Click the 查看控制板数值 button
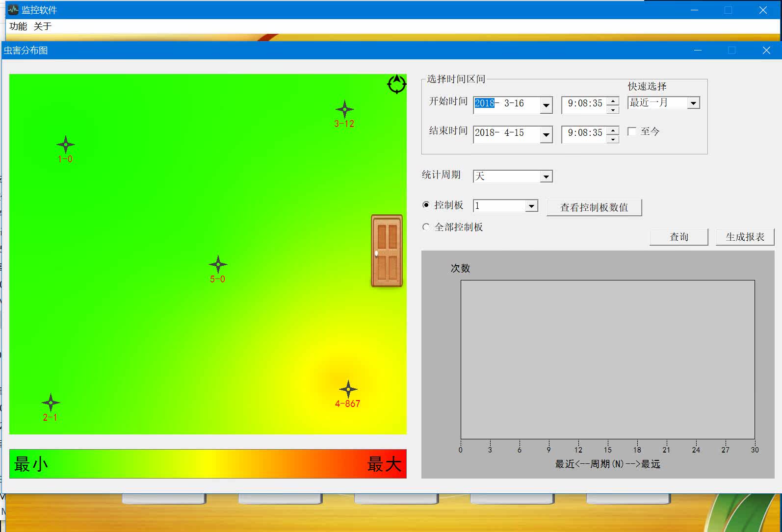The height and width of the screenshot is (532, 782). [x=594, y=207]
